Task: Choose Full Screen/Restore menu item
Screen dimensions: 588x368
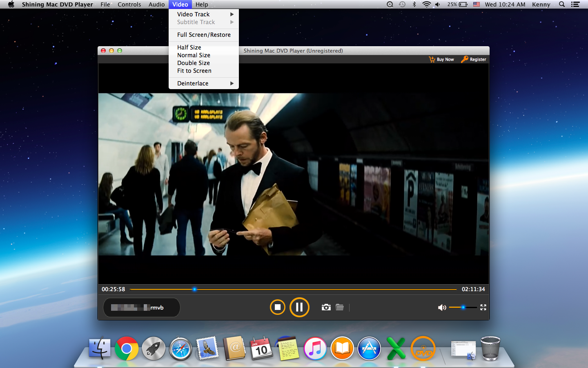Action: click(204, 35)
